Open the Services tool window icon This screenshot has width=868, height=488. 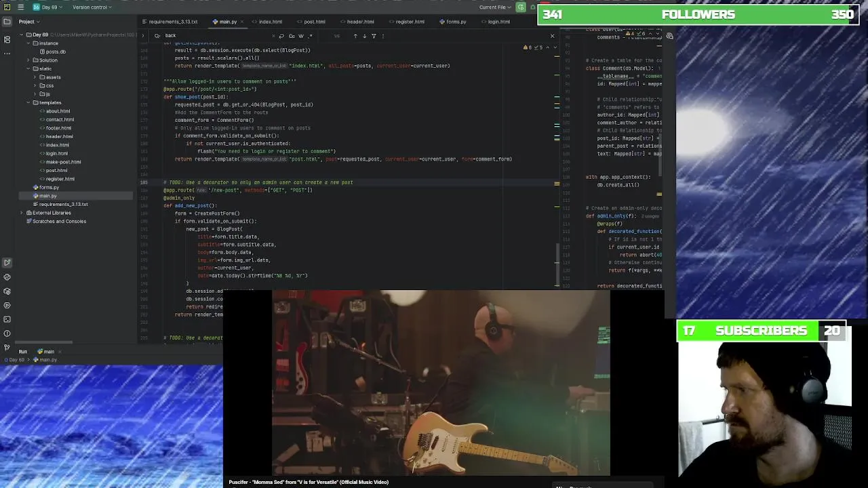(7, 305)
